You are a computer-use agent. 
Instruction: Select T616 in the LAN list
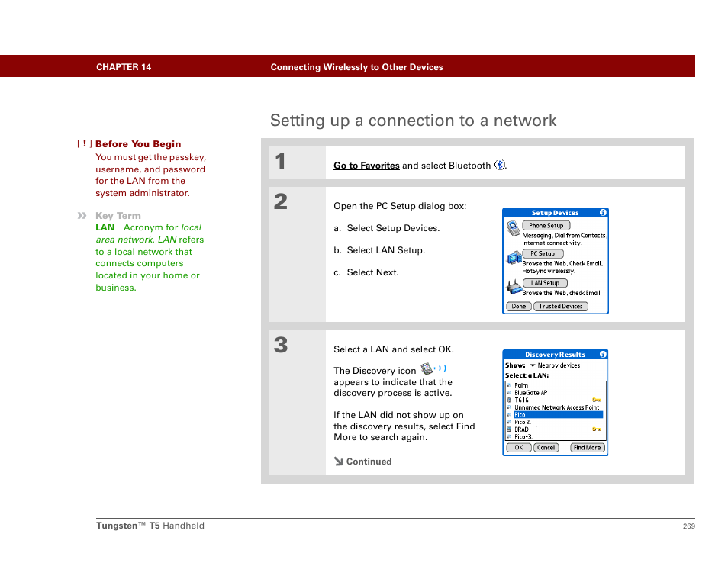(x=521, y=400)
